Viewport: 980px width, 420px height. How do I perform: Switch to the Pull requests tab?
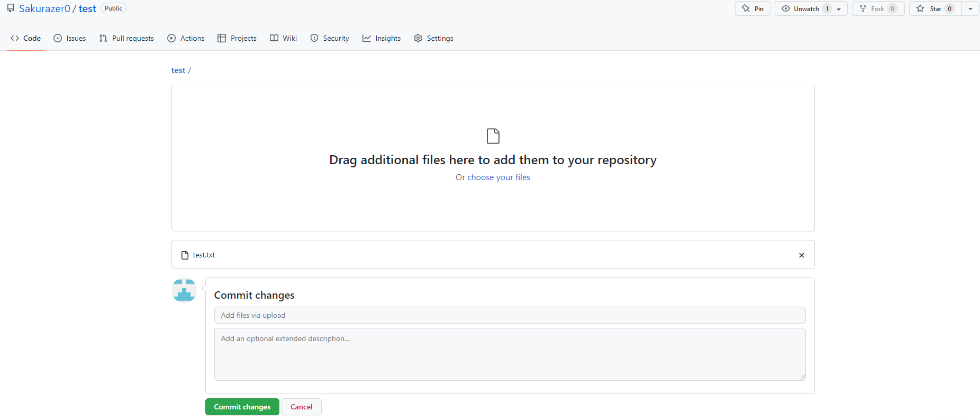pos(126,38)
